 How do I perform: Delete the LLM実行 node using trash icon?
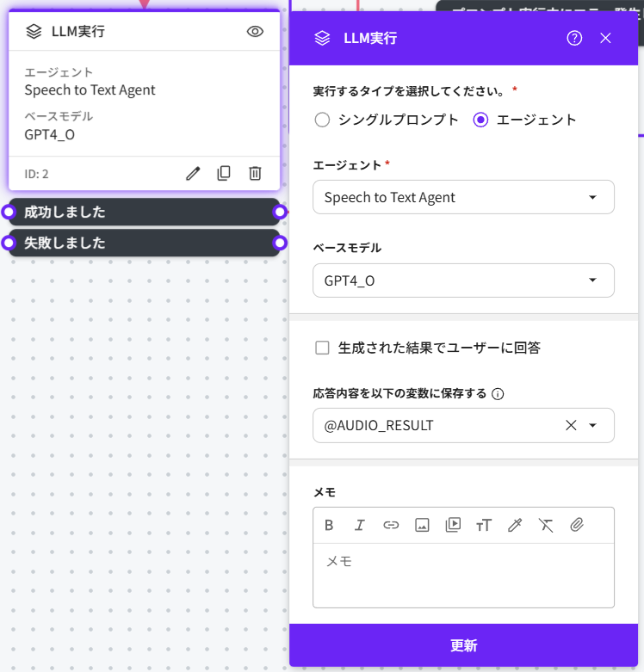pos(255,173)
